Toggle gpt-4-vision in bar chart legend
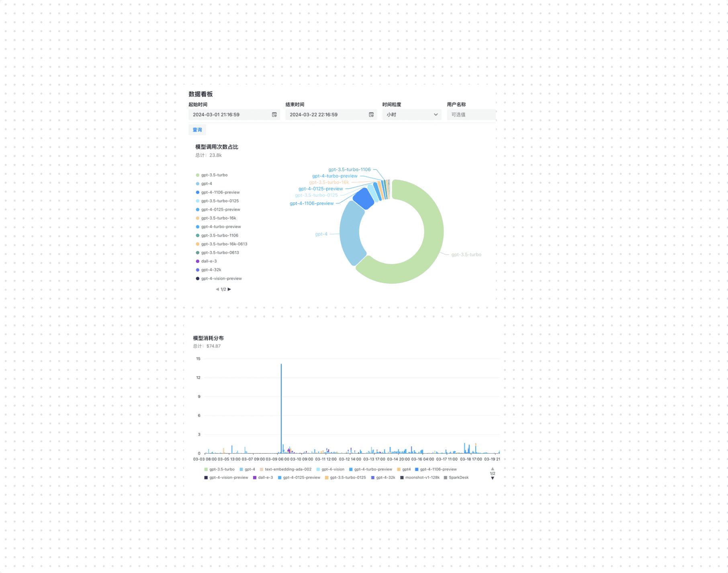The height and width of the screenshot is (573, 728). point(330,469)
